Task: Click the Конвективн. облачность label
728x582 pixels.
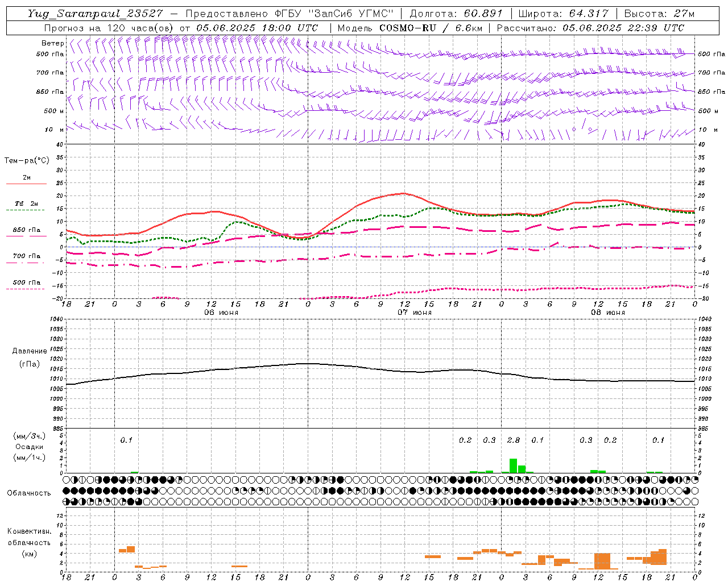Action: pyautogui.click(x=29, y=537)
